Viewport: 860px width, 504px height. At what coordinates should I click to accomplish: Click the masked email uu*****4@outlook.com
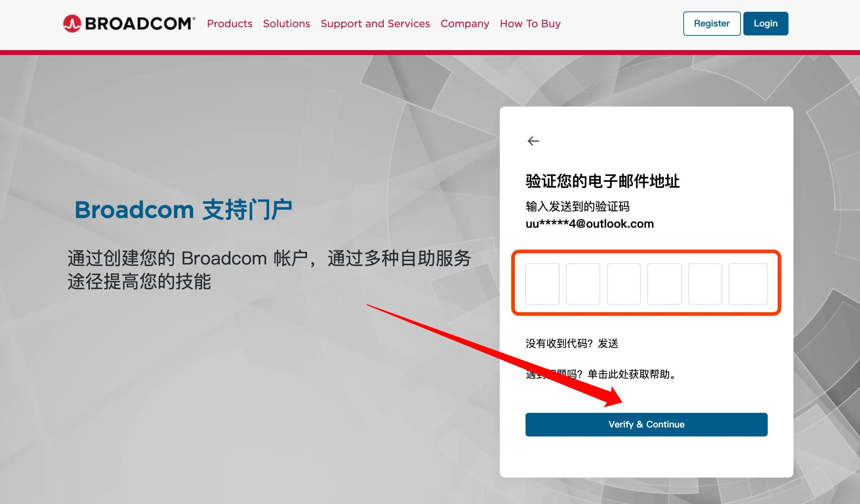(x=590, y=224)
